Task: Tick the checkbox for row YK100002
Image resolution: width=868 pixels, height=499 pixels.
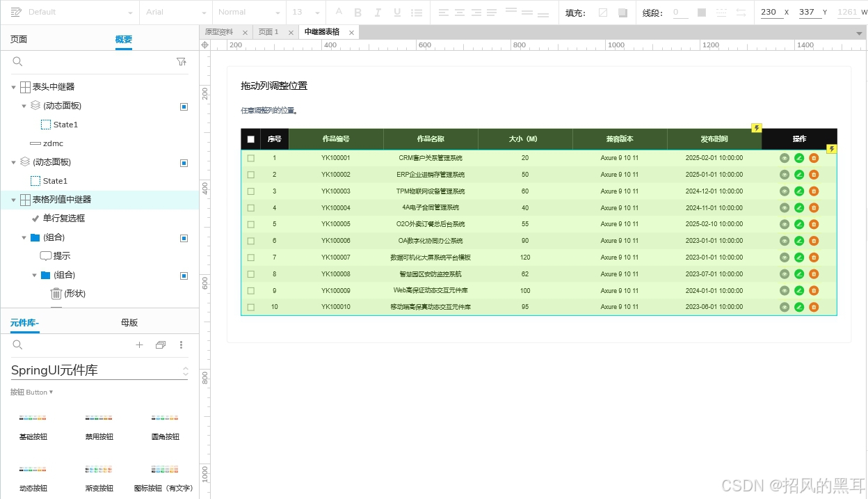Action: click(251, 175)
